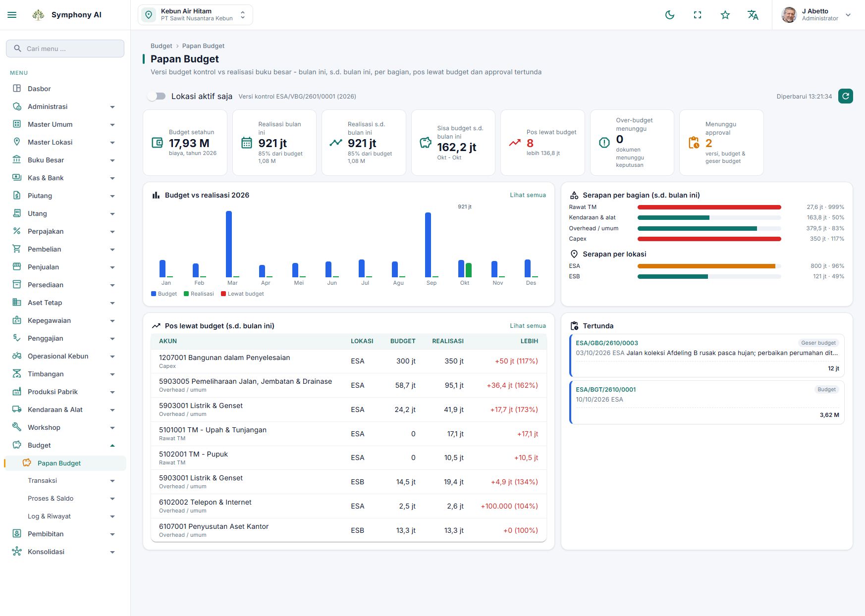Expand the Log & Riwayat submenu

click(x=65, y=516)
